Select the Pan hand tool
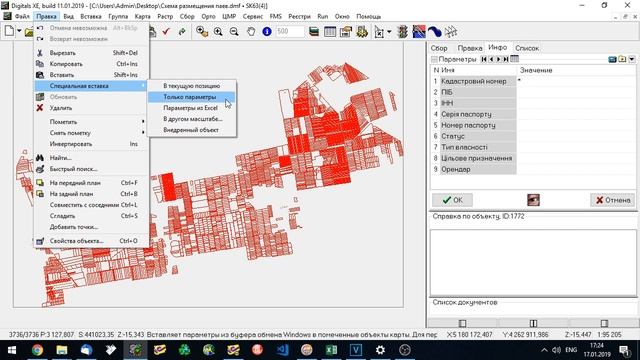Image resolution: width=640 pixels, height=360 pixels. coord(251,31)
